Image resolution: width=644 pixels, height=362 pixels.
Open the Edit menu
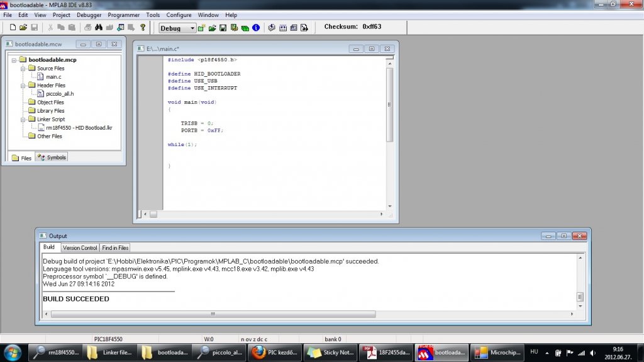pos(23,15)
